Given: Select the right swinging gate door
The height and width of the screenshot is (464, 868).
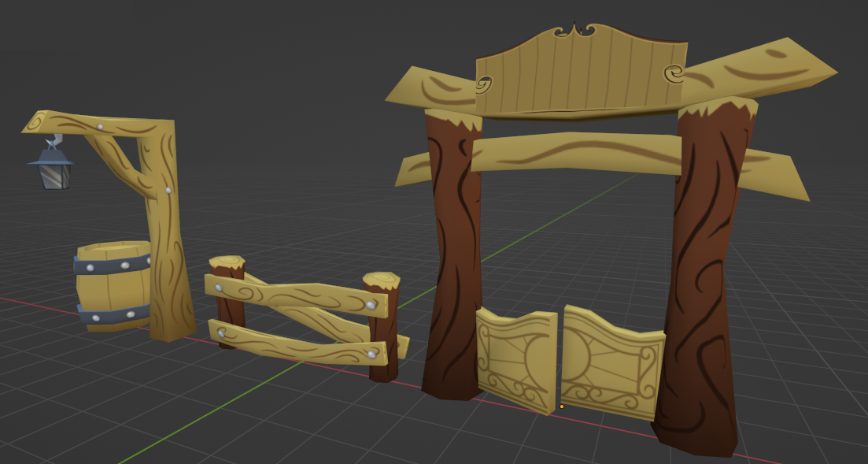Looking at the screenshot, I should point(611,363).
